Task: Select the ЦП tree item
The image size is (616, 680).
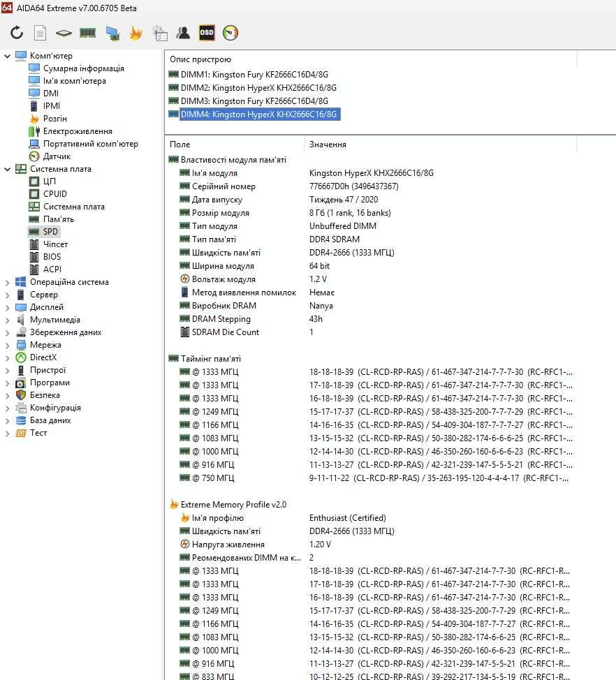Action: point(49,182)
